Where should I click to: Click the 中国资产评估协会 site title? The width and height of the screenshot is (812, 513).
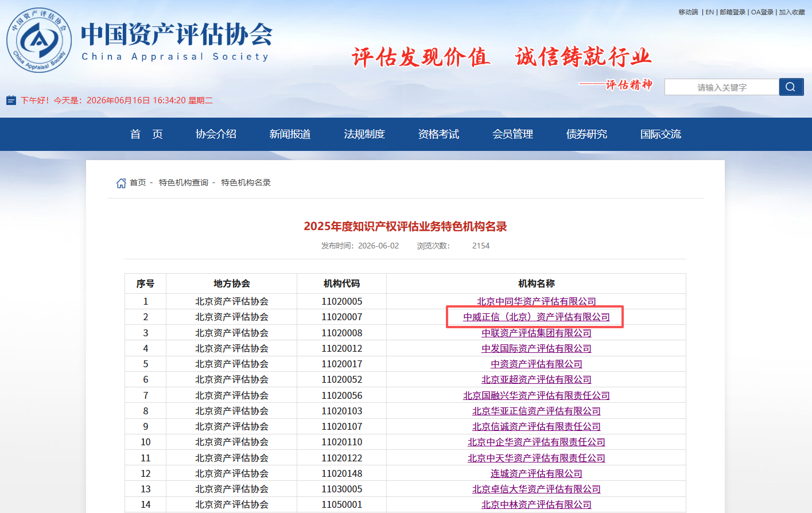click(177, 34)
